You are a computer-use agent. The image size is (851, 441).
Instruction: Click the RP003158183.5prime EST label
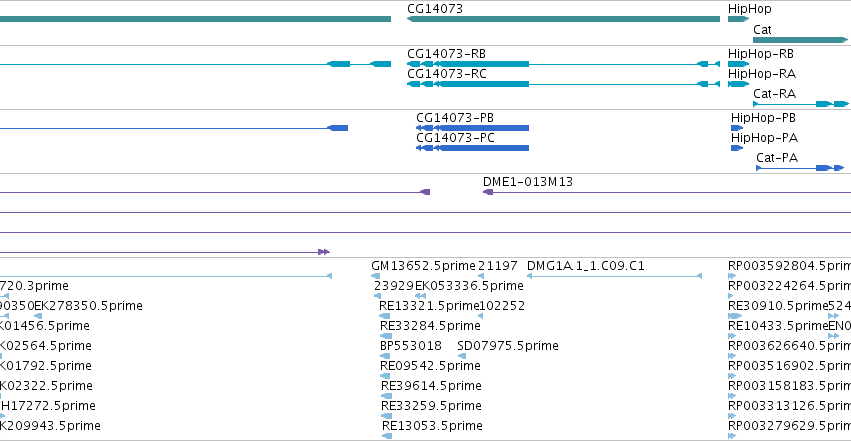point(789,386)
